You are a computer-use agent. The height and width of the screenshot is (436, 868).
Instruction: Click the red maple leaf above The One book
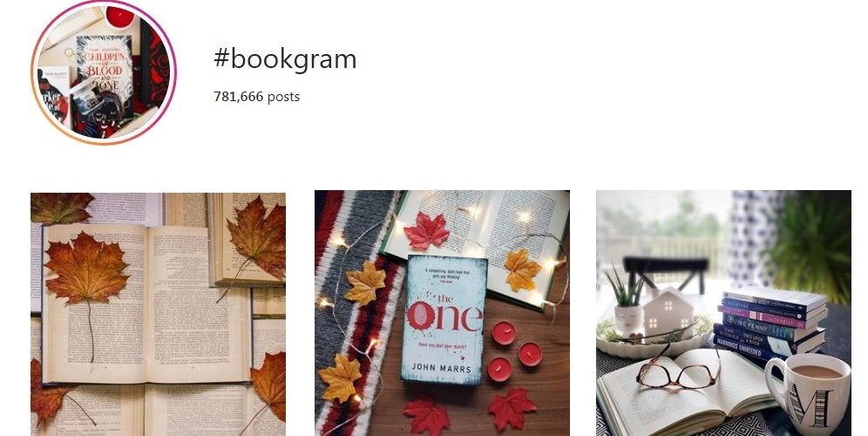click(x=427, y=231)
